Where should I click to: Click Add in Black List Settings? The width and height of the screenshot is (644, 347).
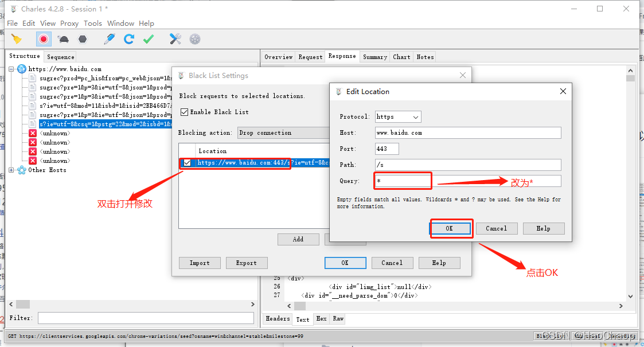(298, 239)
